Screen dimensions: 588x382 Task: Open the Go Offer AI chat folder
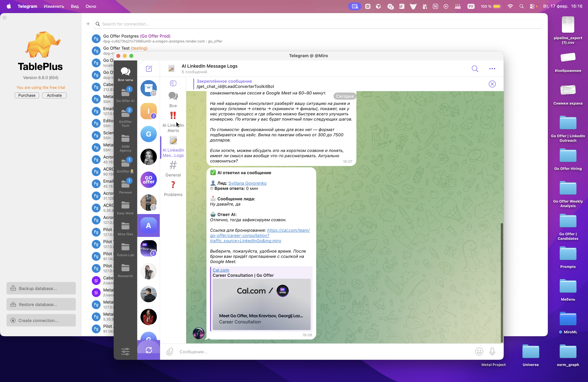[x=125, y=95]
